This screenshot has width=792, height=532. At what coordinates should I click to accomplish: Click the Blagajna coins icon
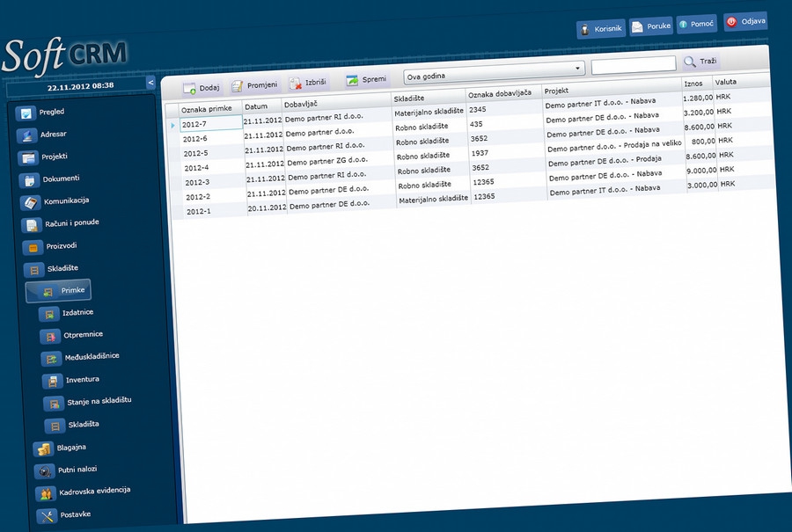point(43,448)
